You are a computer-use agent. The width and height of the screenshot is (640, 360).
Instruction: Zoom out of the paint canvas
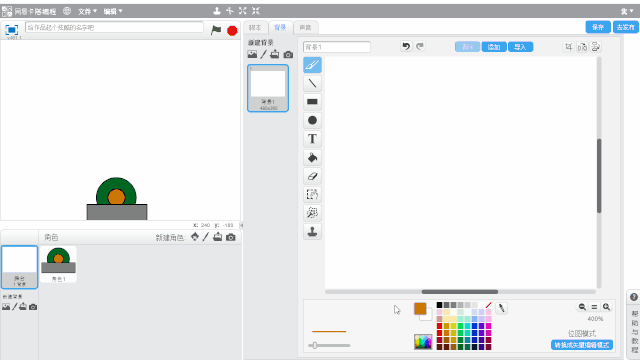(x=582, y=307)
